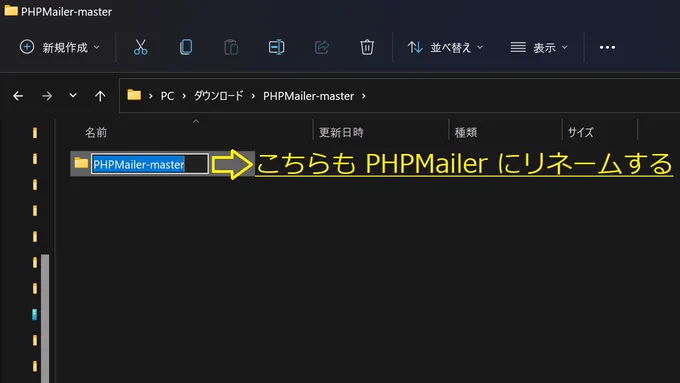Screen dimensions: 680x383
Task: Sort by the 更新日時 column header
Action: pos(341,132)
